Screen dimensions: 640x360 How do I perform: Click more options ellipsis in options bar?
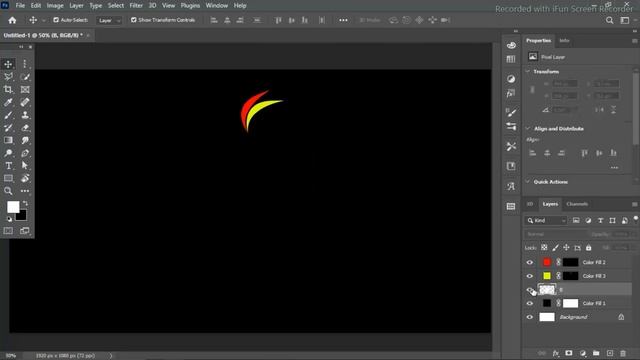(x=343, y=20)
